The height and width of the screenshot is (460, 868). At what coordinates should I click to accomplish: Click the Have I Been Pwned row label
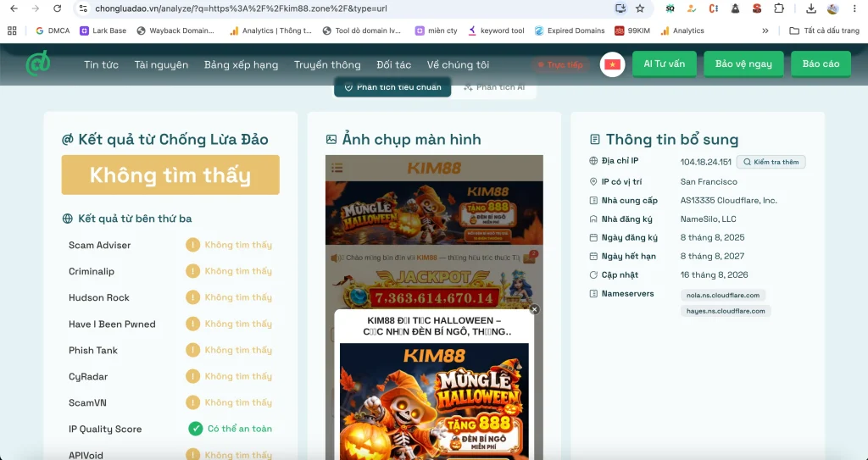tap(112, 324)
